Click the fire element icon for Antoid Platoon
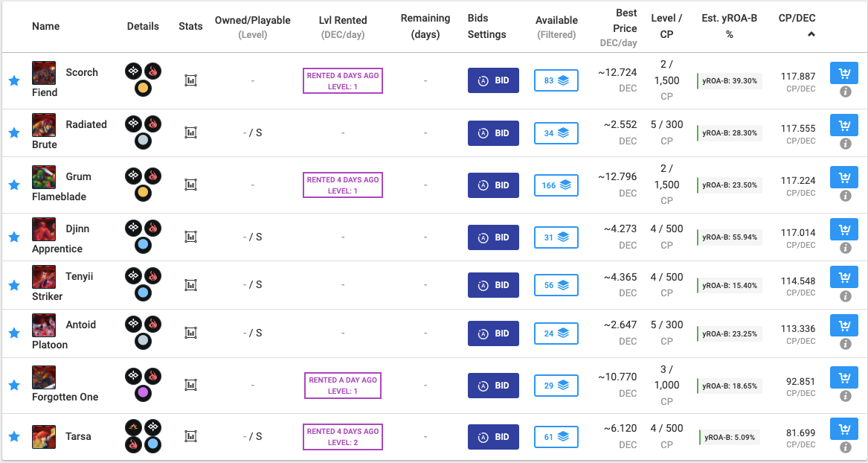Viewport: 868px width, 463px height. [x=152, y=325]
